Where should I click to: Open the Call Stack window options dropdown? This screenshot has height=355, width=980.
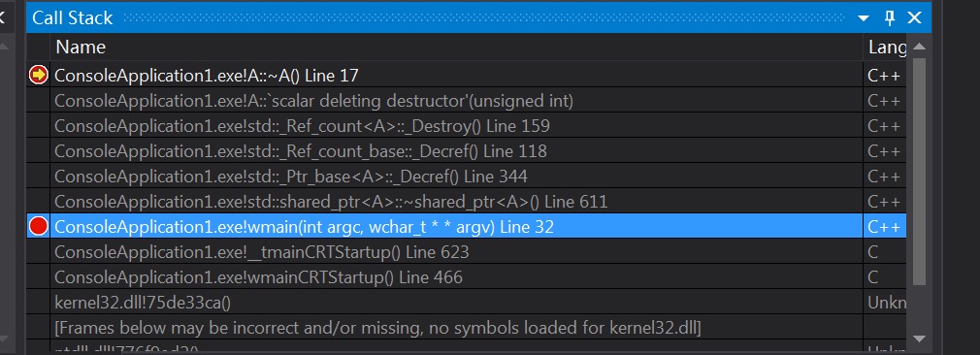[864, 18]
